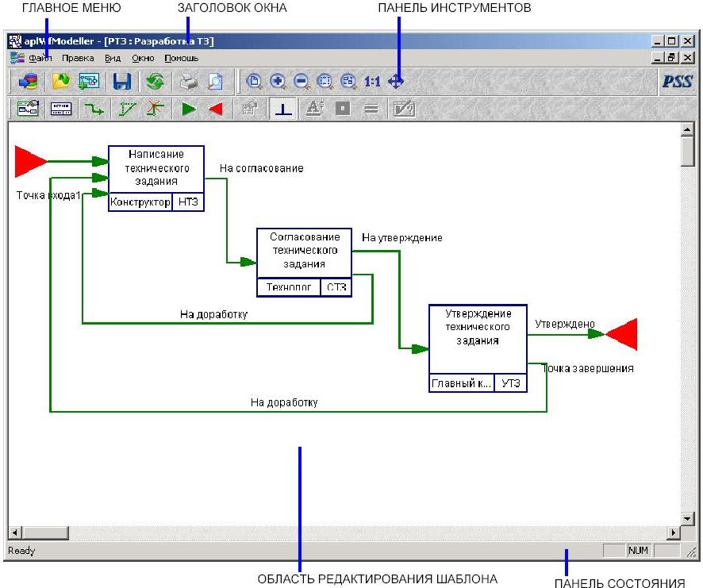The image size is (703, 588).
Task: Click the horizontal scrollbar left arrow
Action: pos(15,532)
